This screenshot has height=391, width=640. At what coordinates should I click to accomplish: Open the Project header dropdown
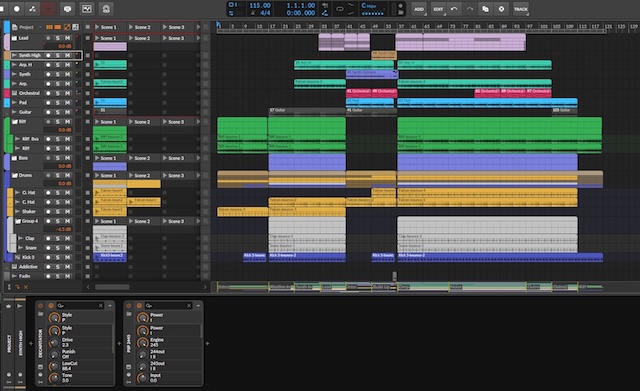click(40, 27)
